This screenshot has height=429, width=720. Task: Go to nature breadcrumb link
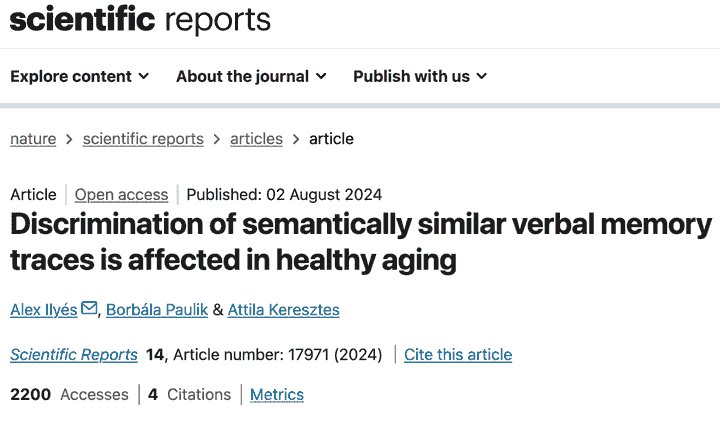(x=33, y=139)
